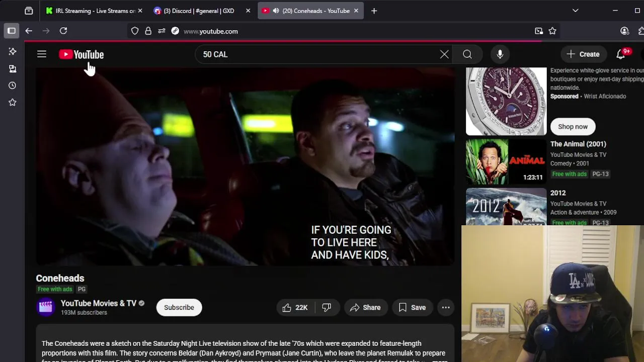Viewport: 644px width, 362px height.
Task: Mute the Coneheads tab audio icon
Action: coord(276,11)
